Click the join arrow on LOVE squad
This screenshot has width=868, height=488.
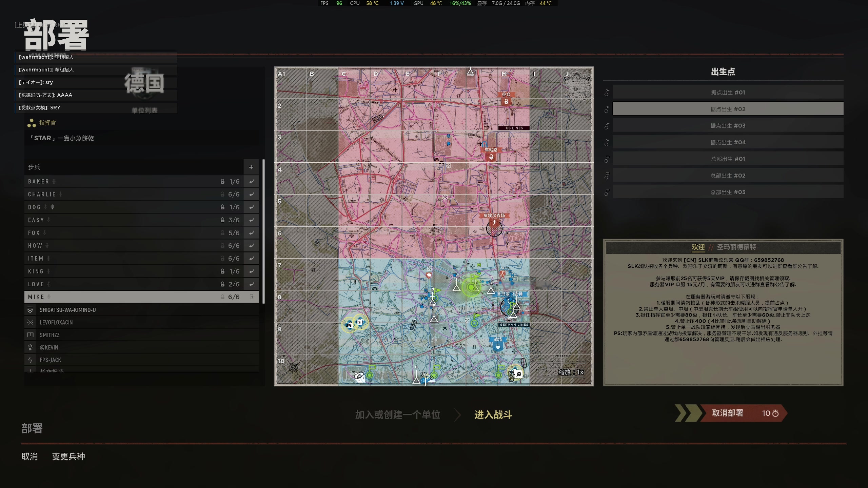[251, 284]
